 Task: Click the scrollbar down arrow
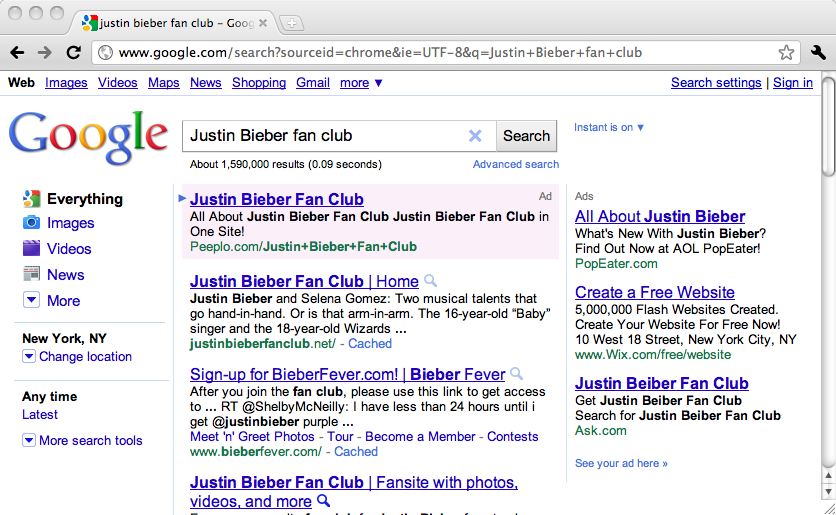click(828, 492)
